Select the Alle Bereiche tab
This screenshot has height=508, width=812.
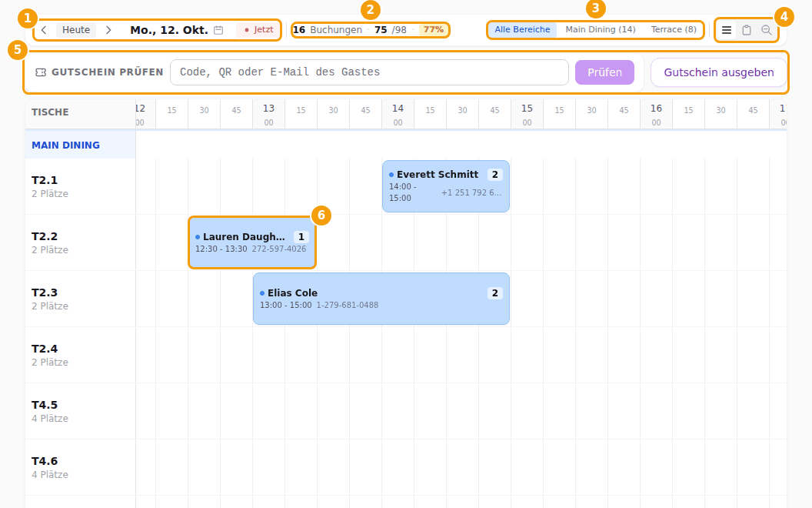point(522,30)
